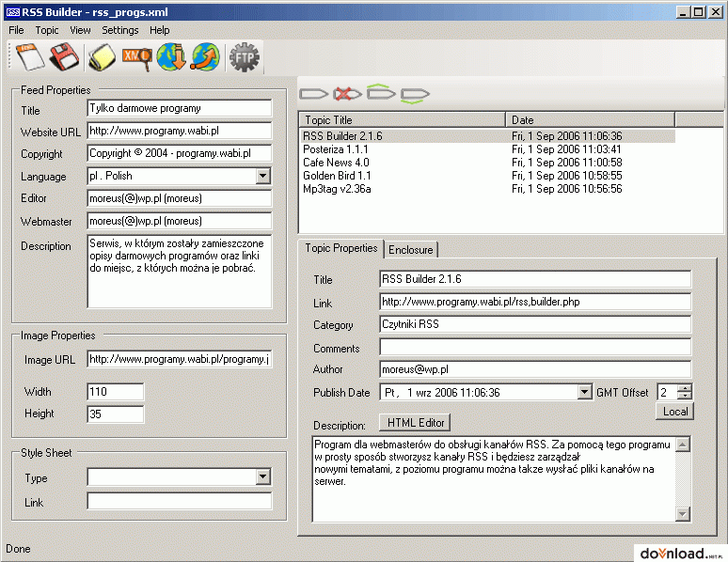Click the new topic arrow icon
Viewport: 728px width, 562px height.
(x=314, y=94)
